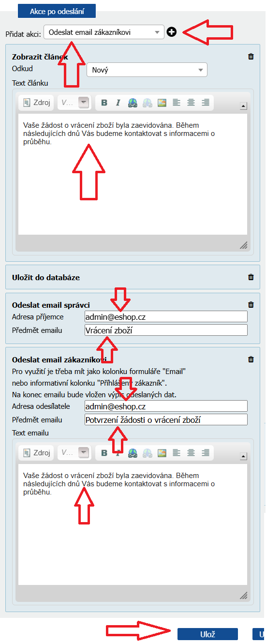Remove link in Text emailu editor
Image resolution: width=266 pixels, height=644 pixels.
click(148, 453)
